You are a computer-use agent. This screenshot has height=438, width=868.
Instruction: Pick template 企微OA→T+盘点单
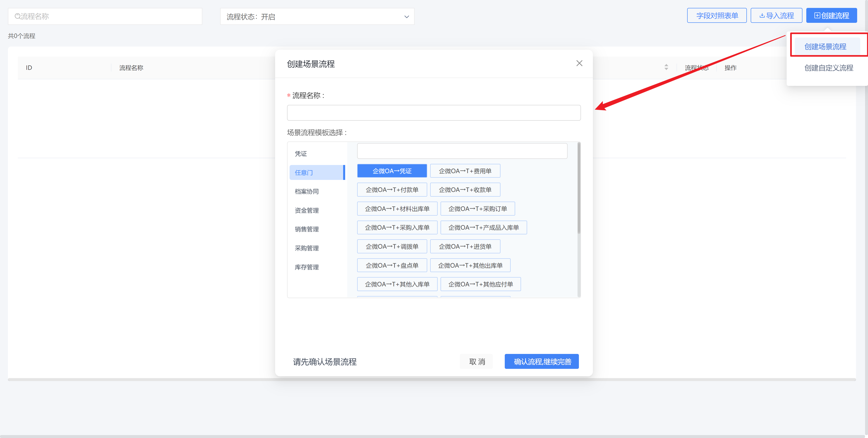coord(392,266)
